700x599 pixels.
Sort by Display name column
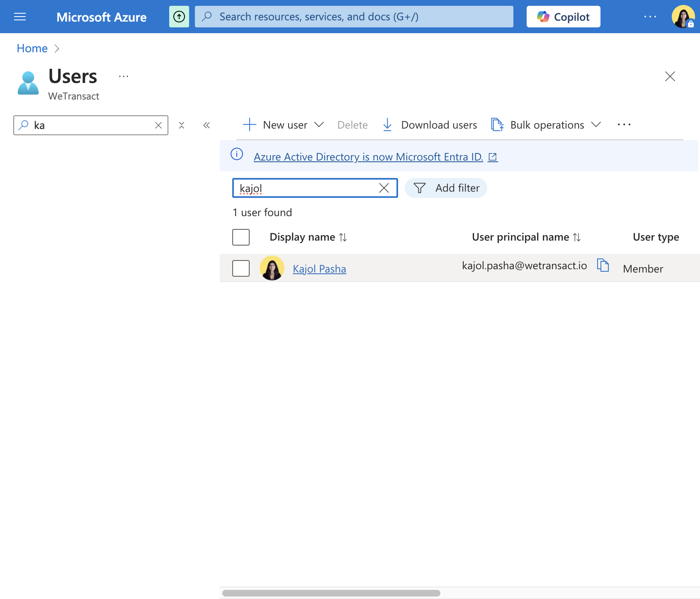coord(308,237)
